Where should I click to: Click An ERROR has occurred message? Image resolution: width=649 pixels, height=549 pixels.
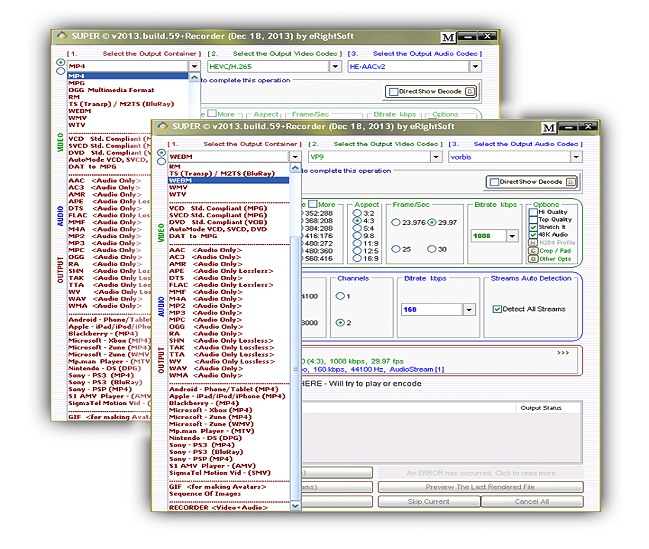[x=481, y=473]
